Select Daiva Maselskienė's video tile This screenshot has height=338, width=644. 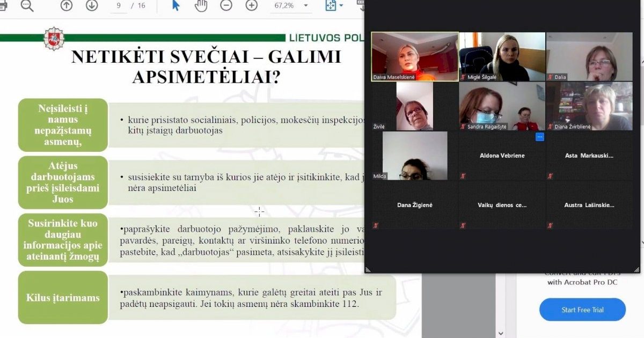click(415, 56)
